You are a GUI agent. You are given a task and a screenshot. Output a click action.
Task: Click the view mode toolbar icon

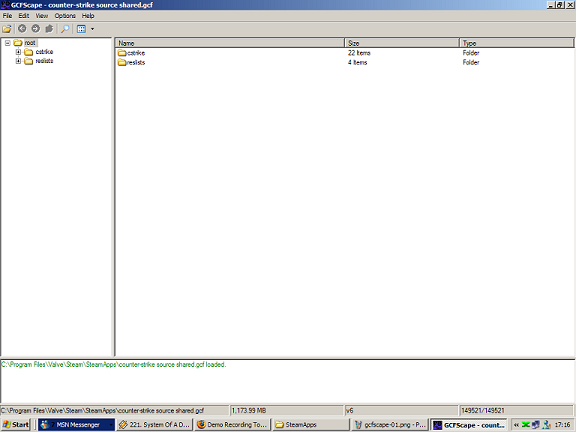click(82, 29)
